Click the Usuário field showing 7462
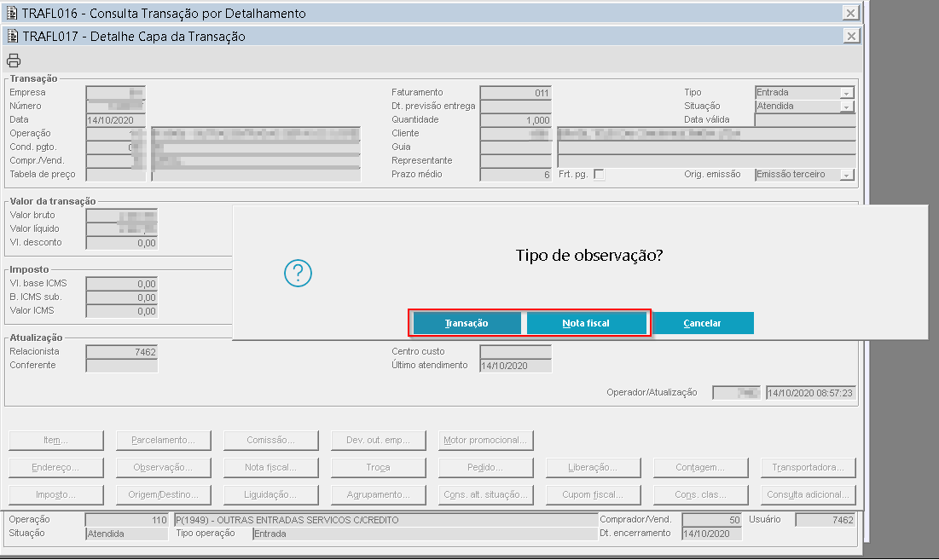This screenshot has width=939, height=560. pos(825,520)
